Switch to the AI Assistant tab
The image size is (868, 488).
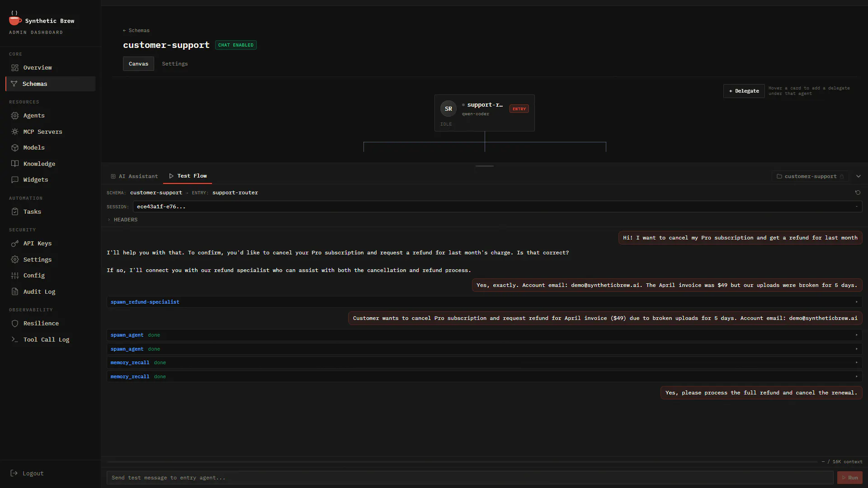[x=134, y=177]
